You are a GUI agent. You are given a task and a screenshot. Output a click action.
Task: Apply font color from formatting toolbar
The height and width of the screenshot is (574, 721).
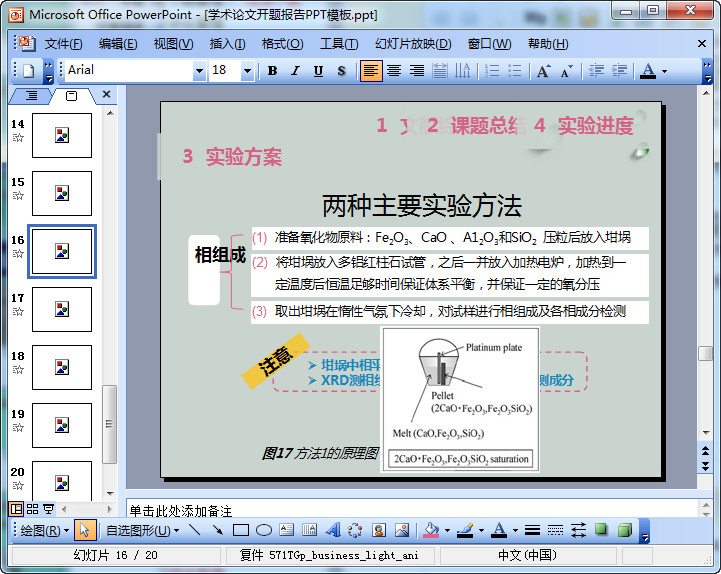click(x=648, y=71)
